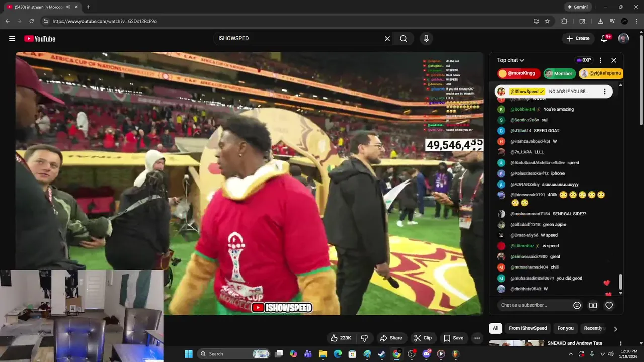
Task: Open the taskbar clock showing 12:10 PM
Action: [x=629, y=354]
